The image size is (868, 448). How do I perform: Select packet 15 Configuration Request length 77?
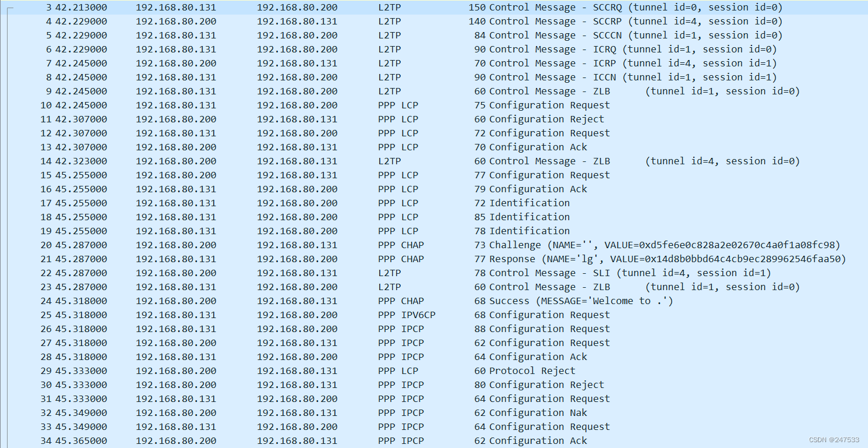(434, 175)
